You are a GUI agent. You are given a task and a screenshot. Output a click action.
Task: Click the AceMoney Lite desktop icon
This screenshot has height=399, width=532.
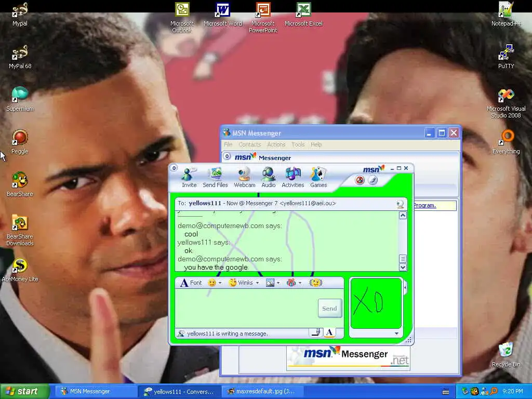[20, 270]
